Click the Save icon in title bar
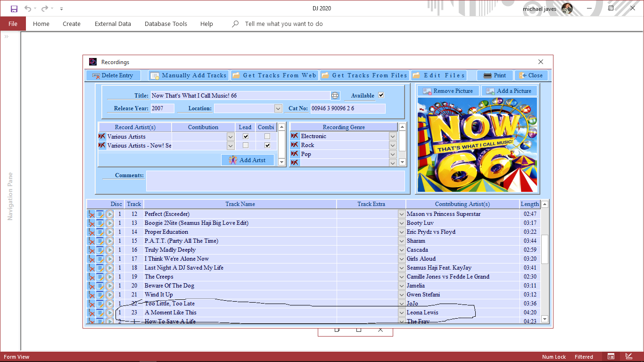644x362 pixels. [14, 8]
